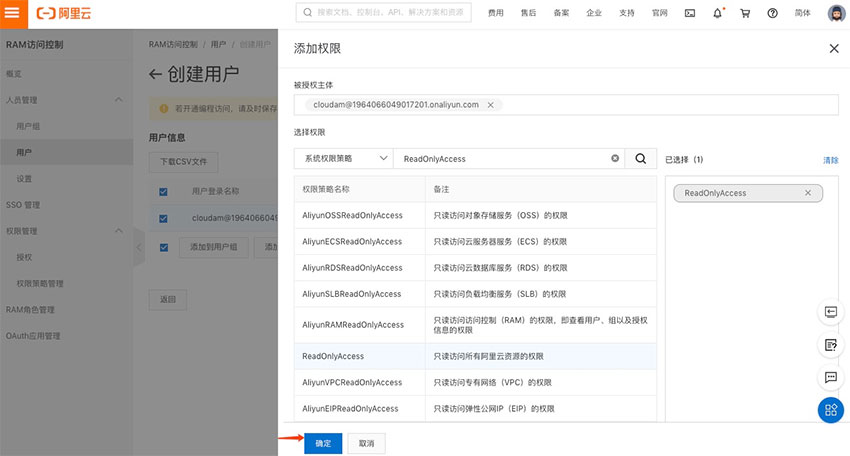The width and height of the screenshot is (850, 456).
Task: Click the 用户 breadcrumb link
Action: point(218,44)
